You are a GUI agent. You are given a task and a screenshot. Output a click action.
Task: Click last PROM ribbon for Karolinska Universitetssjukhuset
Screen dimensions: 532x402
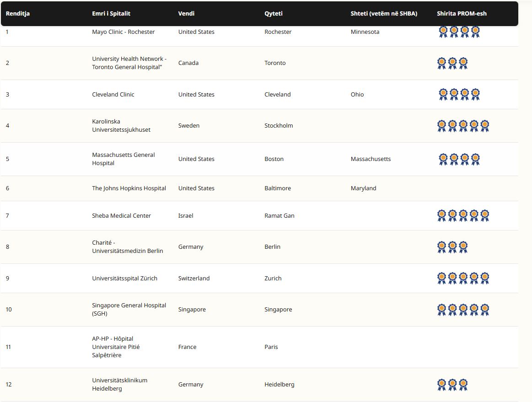pos(485,126)
